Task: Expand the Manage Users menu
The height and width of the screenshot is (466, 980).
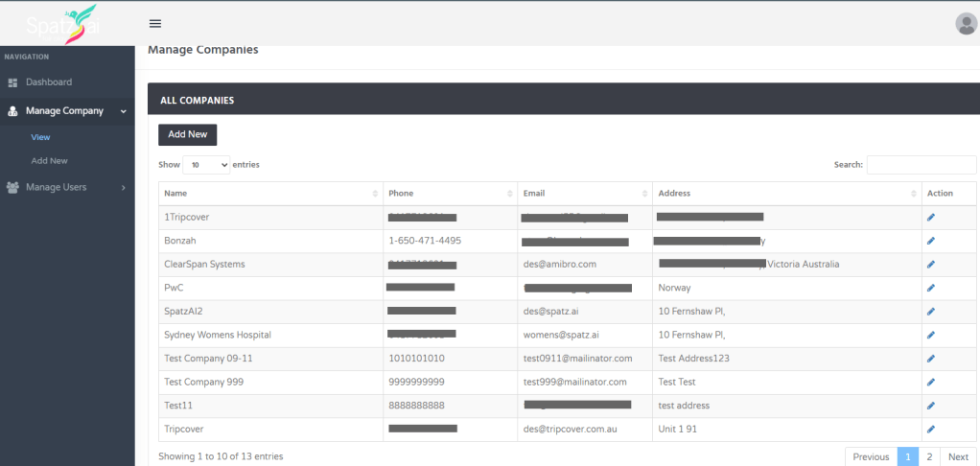Action: tap(66, 187)
